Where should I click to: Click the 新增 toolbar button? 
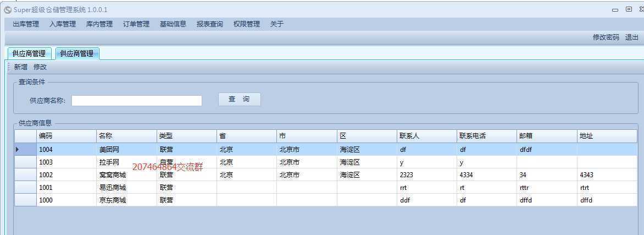tap(20, 67)
